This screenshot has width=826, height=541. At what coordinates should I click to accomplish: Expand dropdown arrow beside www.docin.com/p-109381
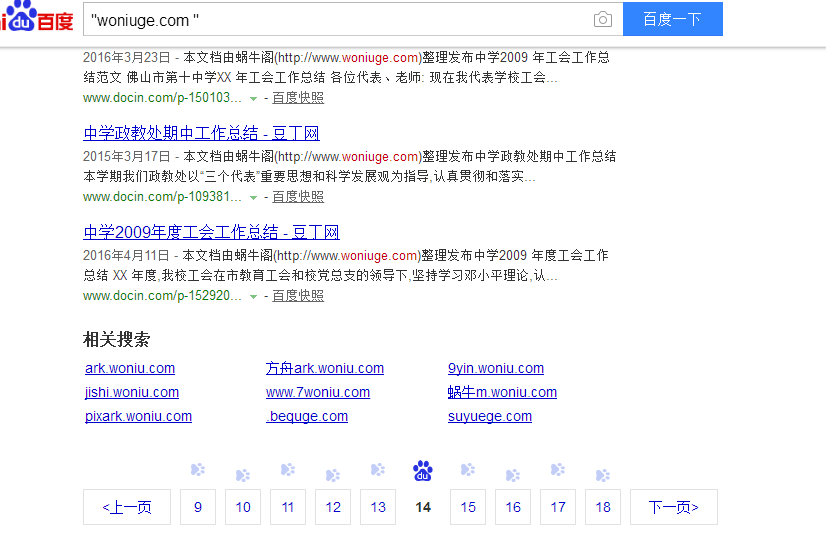point(253,197)
